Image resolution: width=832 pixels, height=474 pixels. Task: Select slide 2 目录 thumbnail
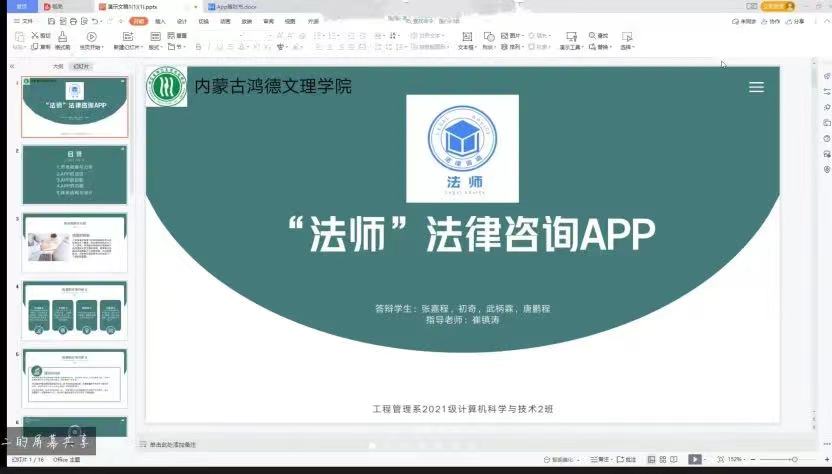[74, 175]
